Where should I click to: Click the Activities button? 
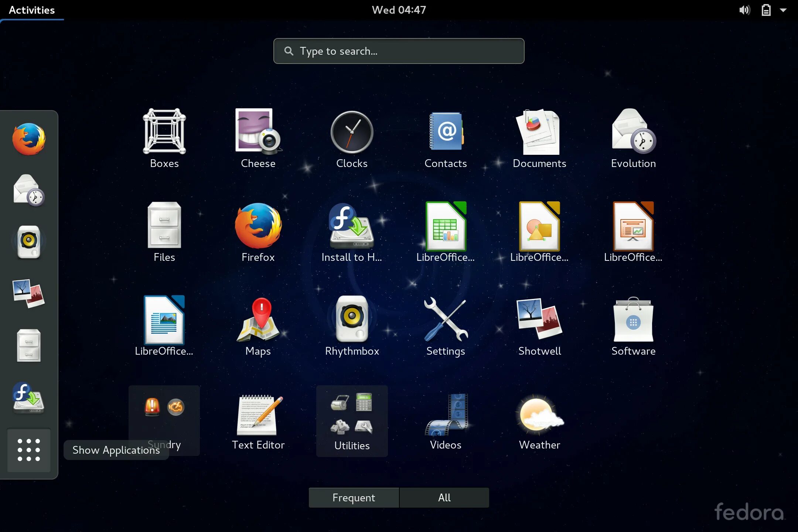[32, 10]
